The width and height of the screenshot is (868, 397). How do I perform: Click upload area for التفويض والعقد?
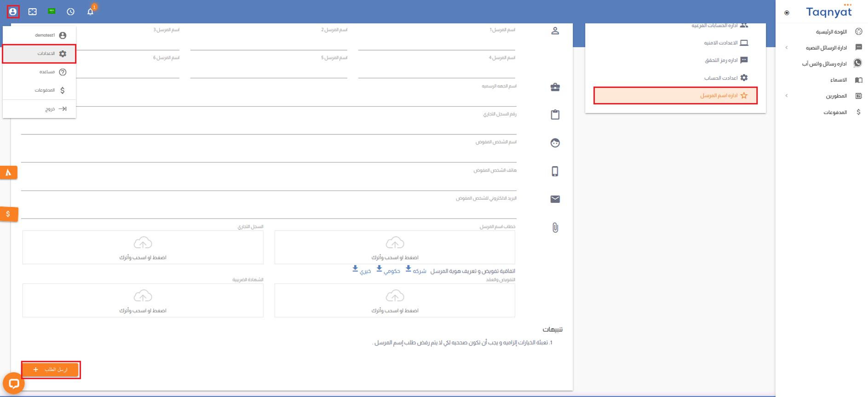(x=395, y=300)
